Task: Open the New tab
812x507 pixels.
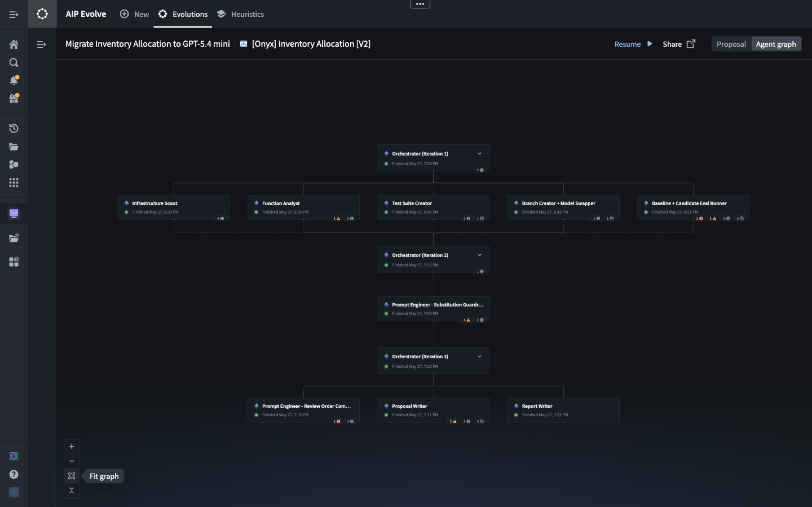Action: [134, 14]
